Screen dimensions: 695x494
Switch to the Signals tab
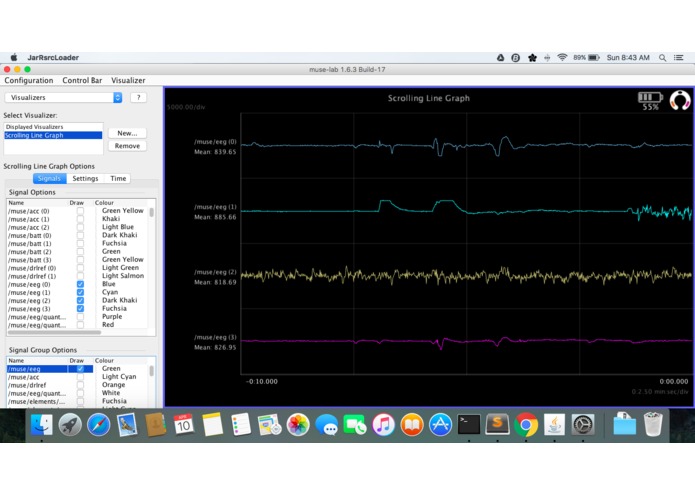click(49, 178)
